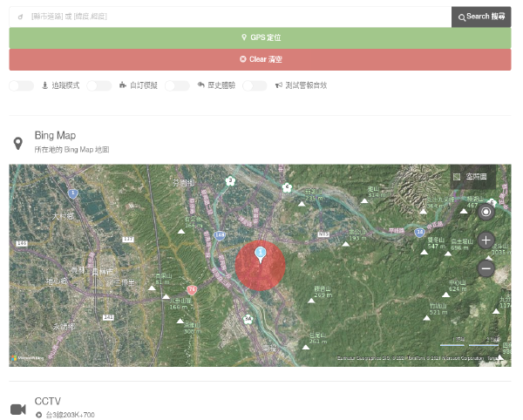Zoom out with the map minus icon
This screenshot has width=523, height=420.
(x=486, y=268)
